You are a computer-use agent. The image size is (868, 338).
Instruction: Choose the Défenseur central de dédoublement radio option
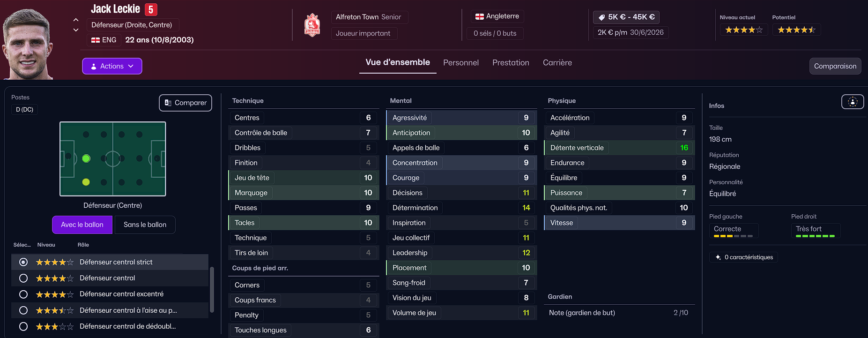tap(23, 326)
